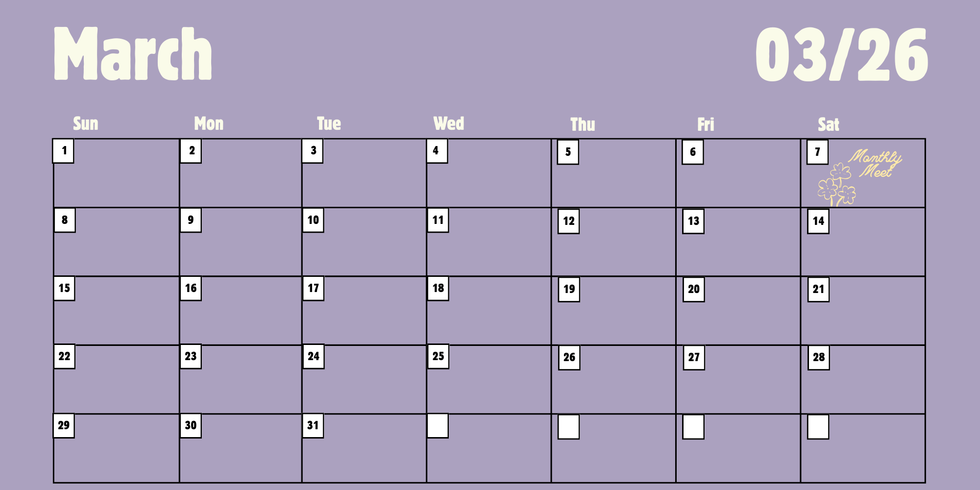This screenshot has width=980, height=490.
Task: Select the date box numbered 22
Action: click(x=64, y=357)
